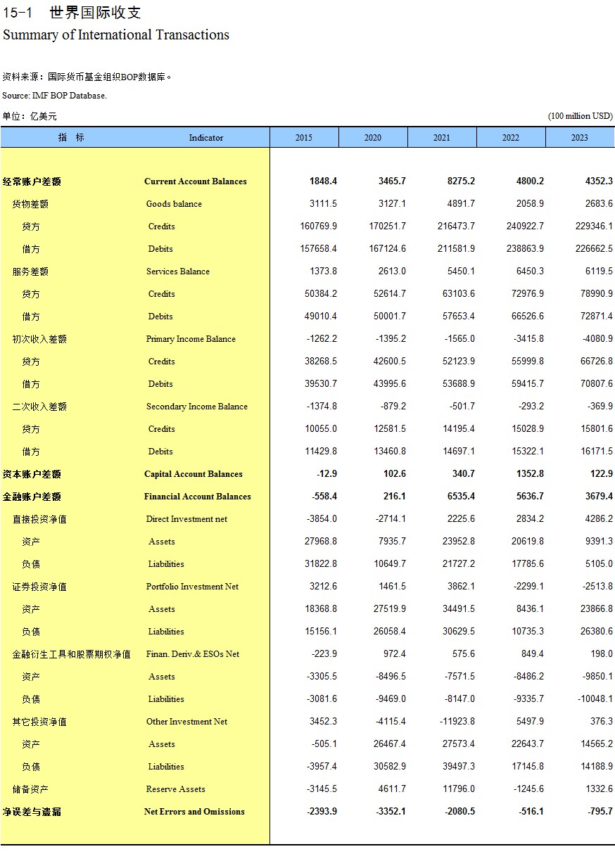Click the Direct Investment net label
This screenshot has width=615, height=868.
[186, 519]
